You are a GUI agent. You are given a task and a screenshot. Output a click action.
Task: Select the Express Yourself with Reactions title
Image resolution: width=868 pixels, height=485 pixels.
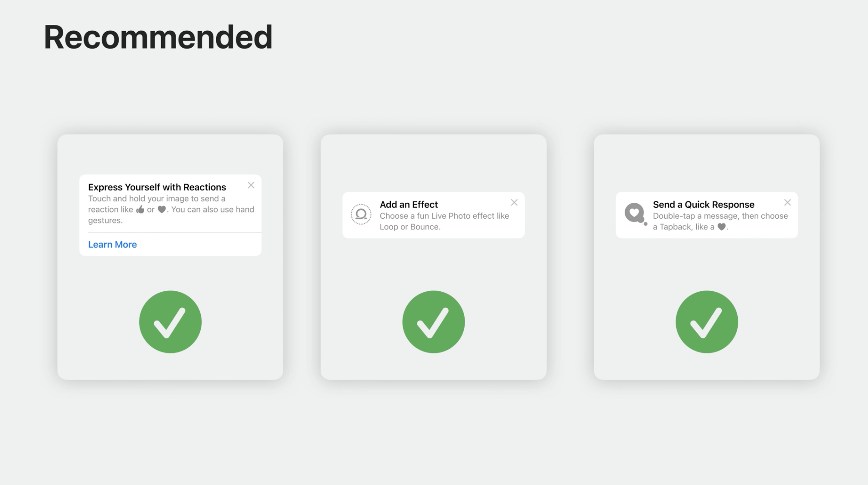point(157,187)
